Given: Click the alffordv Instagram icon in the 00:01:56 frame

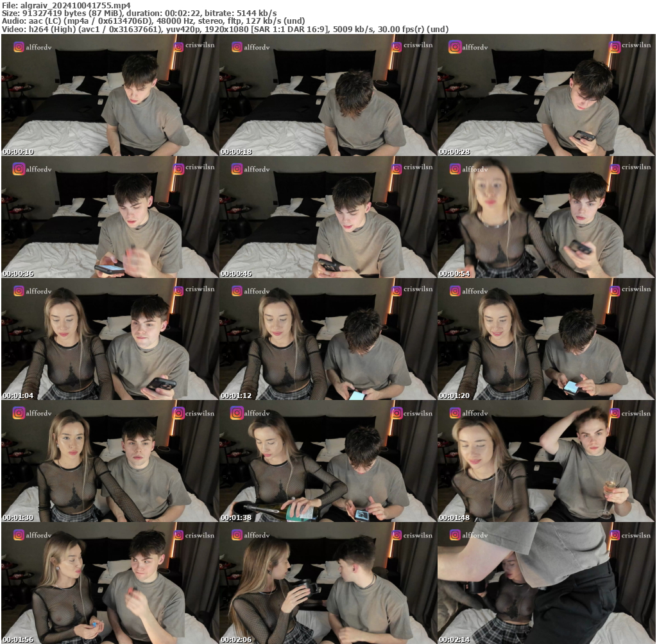Looking at the screenshot, I should [x=19, y=534].
